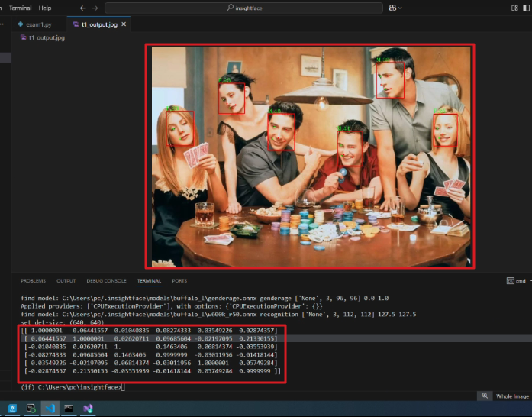The image size is (532, 417).
Task: Open the PORTS panel tab
Action: [x=179, y=281]
